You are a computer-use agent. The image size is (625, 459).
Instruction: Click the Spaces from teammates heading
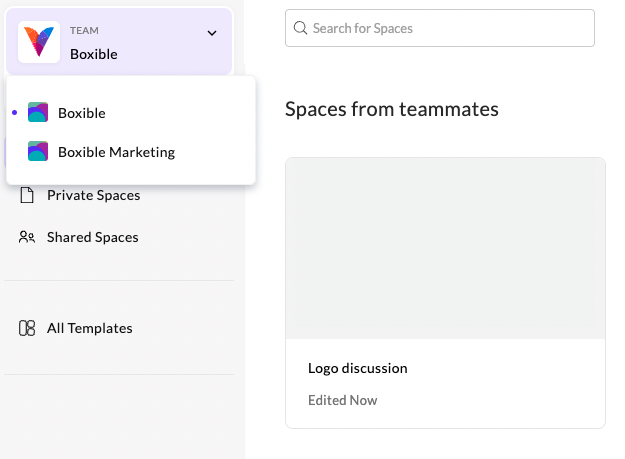pos(392,108)
